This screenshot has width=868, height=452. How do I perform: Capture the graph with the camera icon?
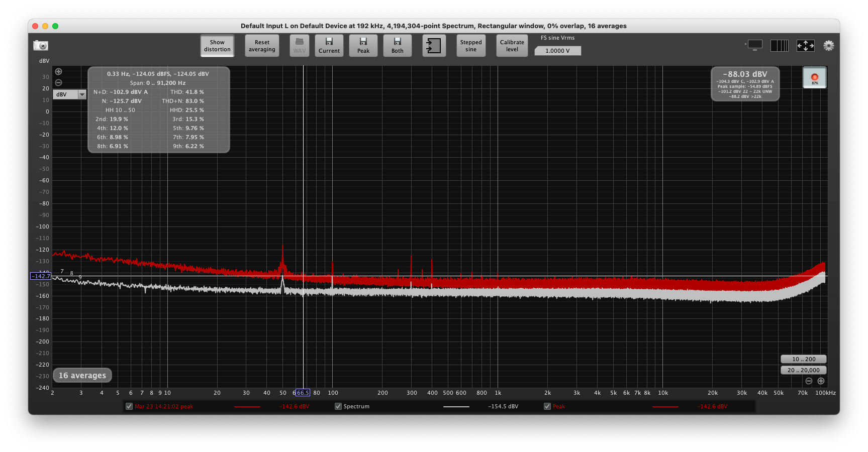coord(41,46)
